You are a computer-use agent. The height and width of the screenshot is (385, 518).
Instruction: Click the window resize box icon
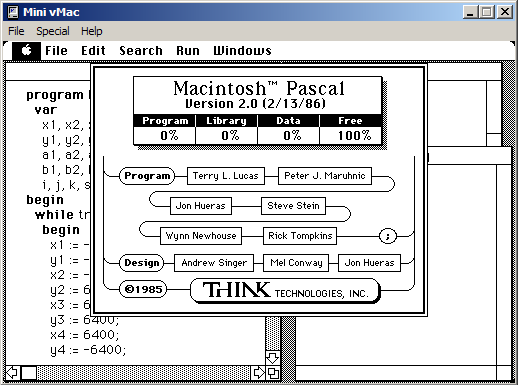[273, 373]
